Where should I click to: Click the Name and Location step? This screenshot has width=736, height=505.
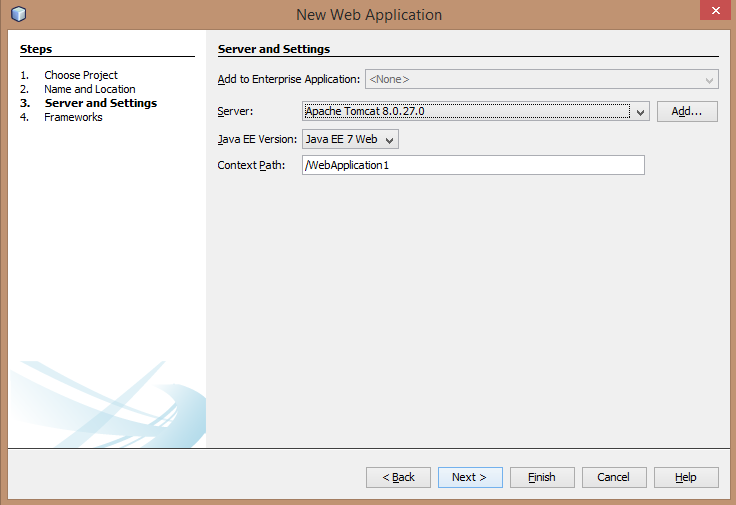[x=90, y=89]
